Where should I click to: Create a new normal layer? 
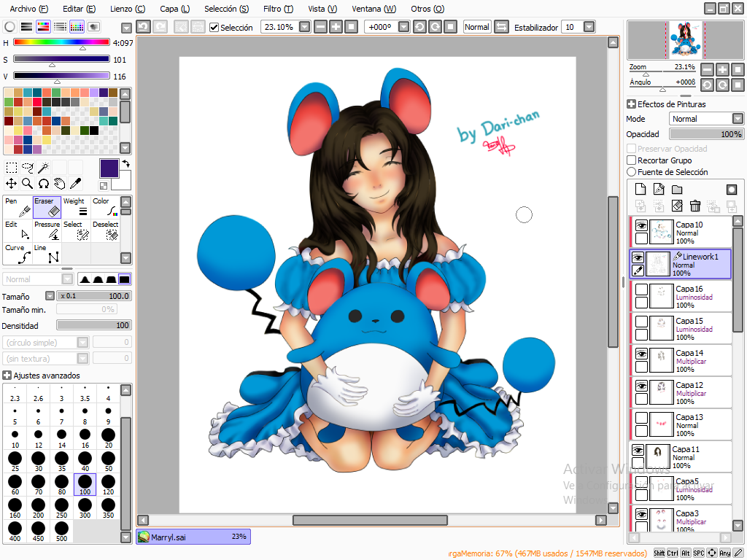tap(640, 190)
